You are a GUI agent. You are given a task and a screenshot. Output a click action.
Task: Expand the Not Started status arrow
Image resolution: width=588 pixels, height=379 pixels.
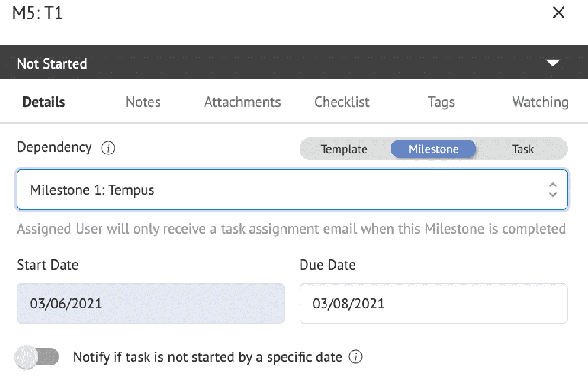pos(553,64)
